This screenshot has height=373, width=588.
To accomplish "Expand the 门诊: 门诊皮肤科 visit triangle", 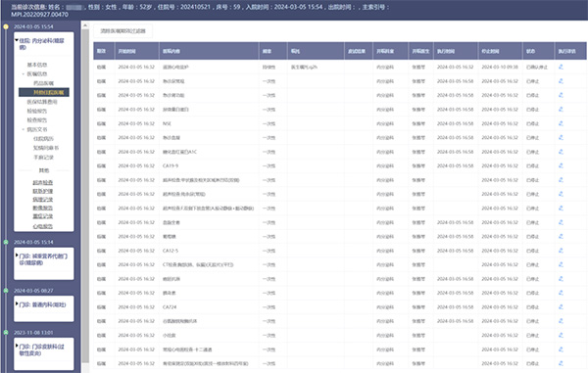I will [x=17, y=346].
